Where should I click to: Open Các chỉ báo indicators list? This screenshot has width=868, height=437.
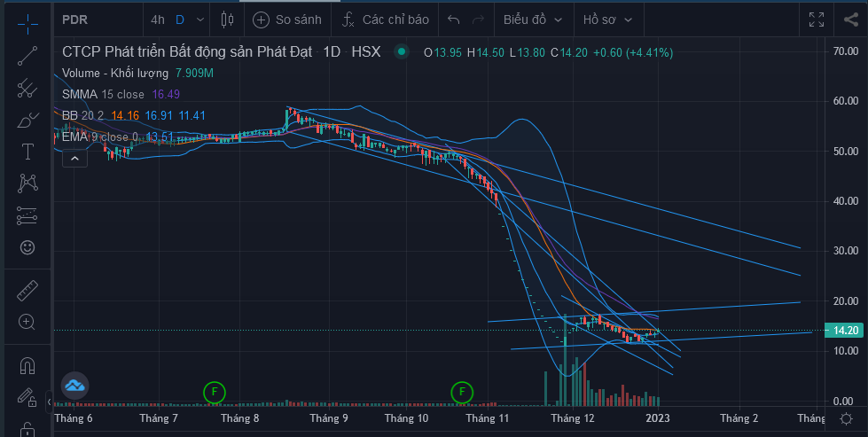[386, 20]
